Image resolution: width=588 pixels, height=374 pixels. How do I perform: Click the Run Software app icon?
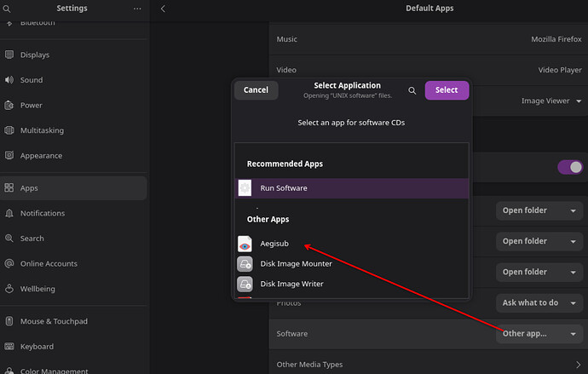[x=245, y=188]
